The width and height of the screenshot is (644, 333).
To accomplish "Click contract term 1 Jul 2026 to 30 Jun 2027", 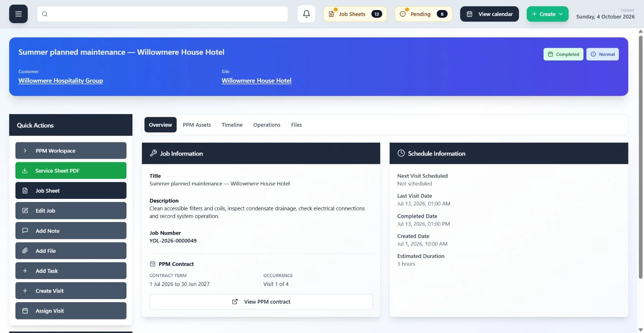I will (180, 284).
